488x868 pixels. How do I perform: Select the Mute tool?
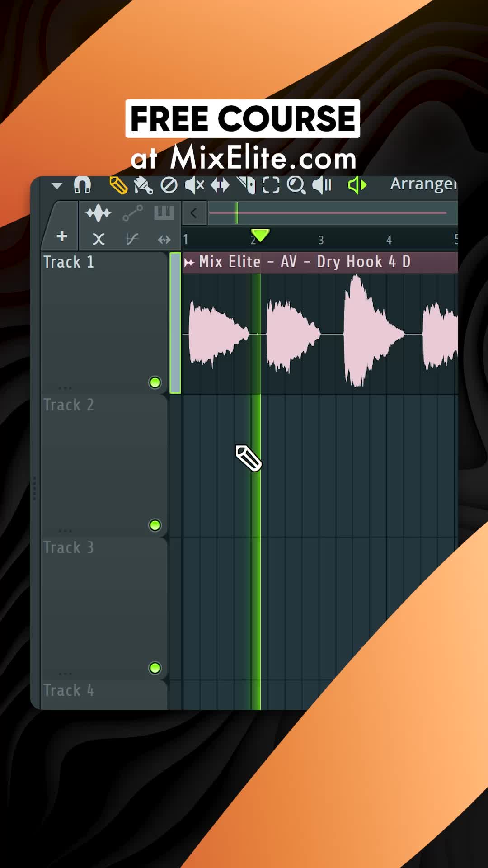tap(195, 185)
